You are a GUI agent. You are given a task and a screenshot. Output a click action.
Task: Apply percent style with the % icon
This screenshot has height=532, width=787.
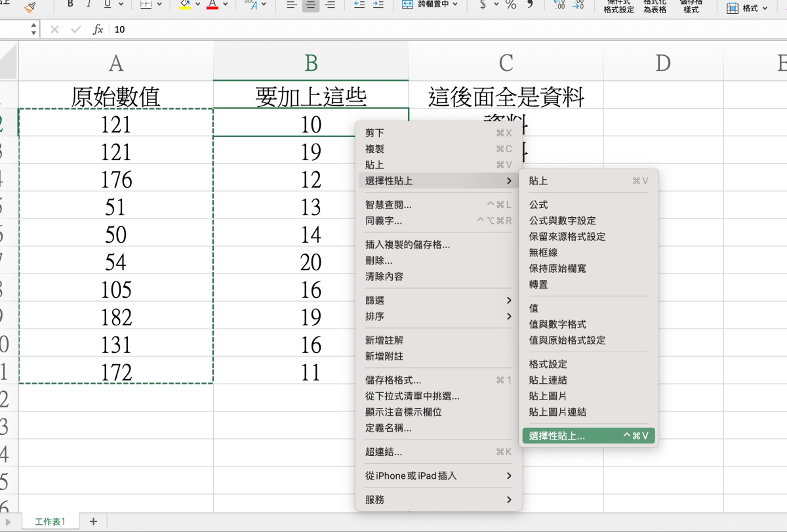click(510, 5)
